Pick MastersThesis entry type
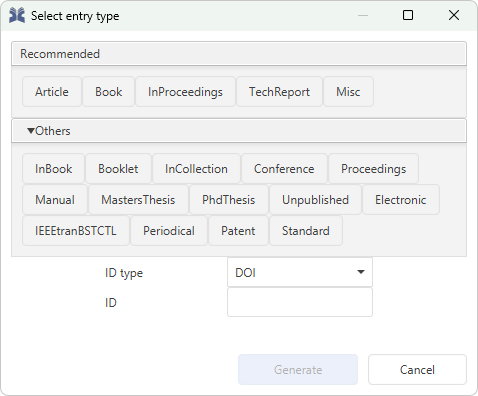Screen dimensions: 478x396 138,200
